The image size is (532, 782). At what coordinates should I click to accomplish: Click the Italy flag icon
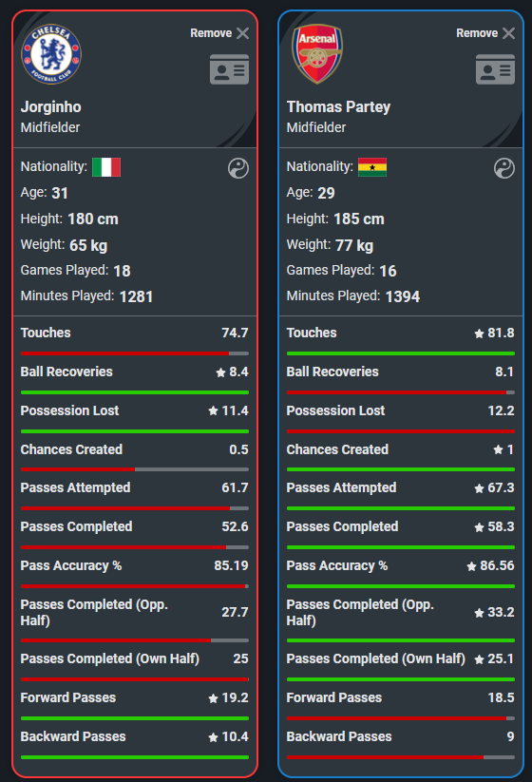(106, 167)
